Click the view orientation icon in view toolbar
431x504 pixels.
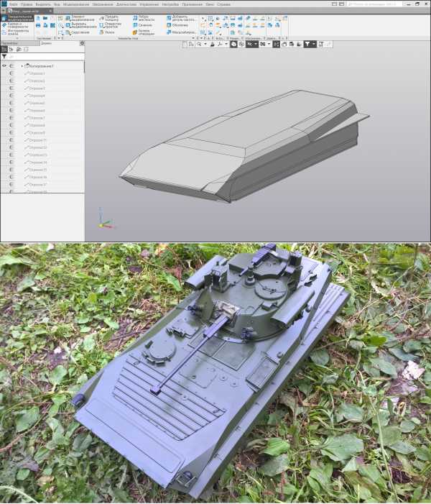point(220,44)
